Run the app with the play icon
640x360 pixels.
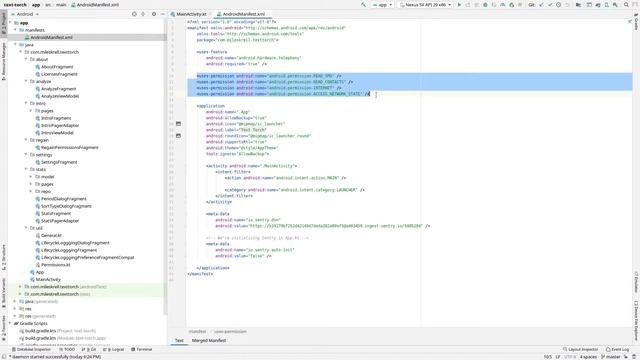click(459, 5)
